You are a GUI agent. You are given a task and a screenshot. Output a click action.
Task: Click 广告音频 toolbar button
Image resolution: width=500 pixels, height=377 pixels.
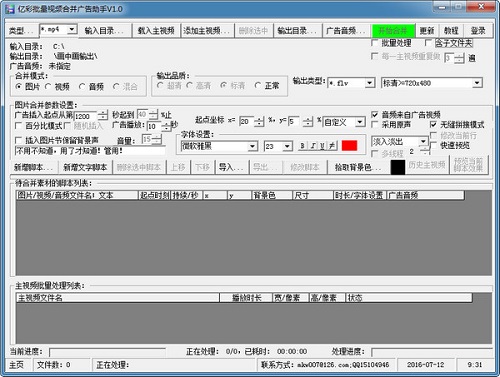pos(346,31)
